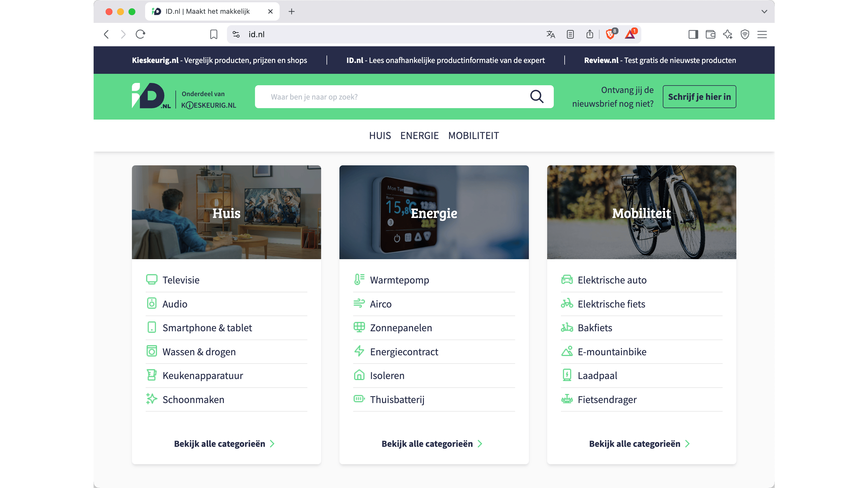Toggle the browser sidebar panel
868x488 pixels.
click(693, 34)
